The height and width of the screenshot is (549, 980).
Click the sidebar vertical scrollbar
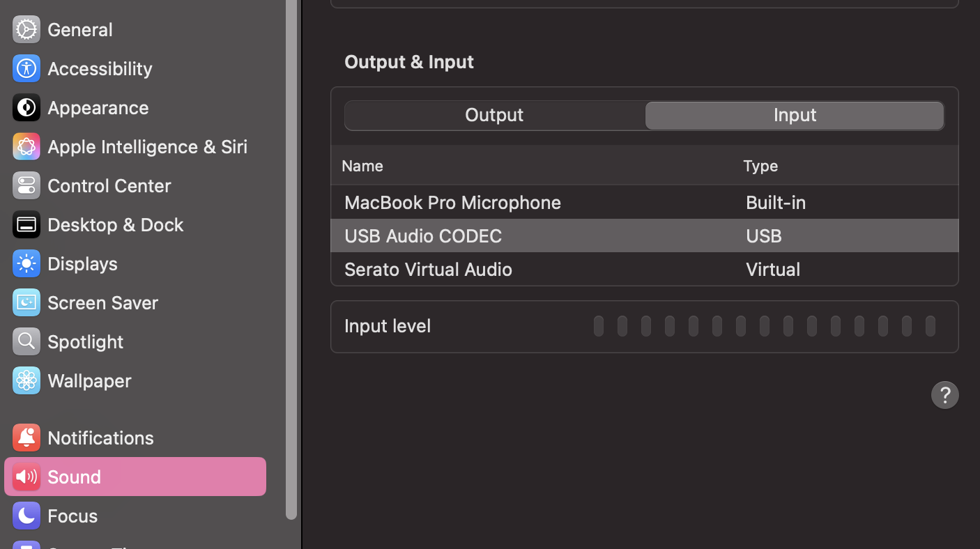[291, 258]
